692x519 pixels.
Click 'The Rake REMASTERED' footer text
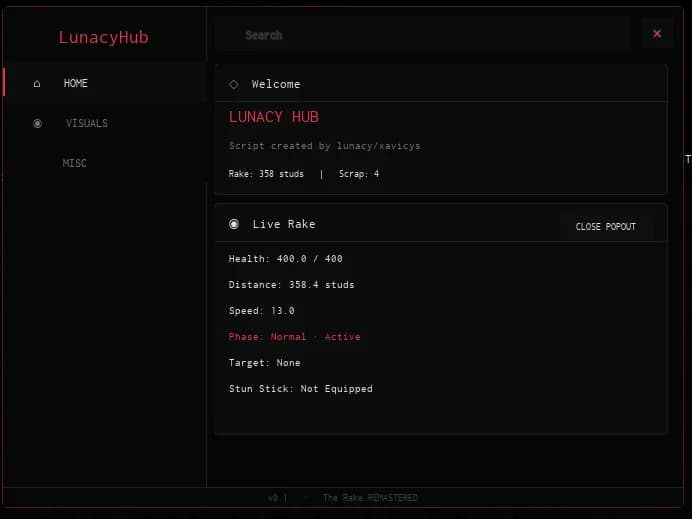tap(370, 498)
